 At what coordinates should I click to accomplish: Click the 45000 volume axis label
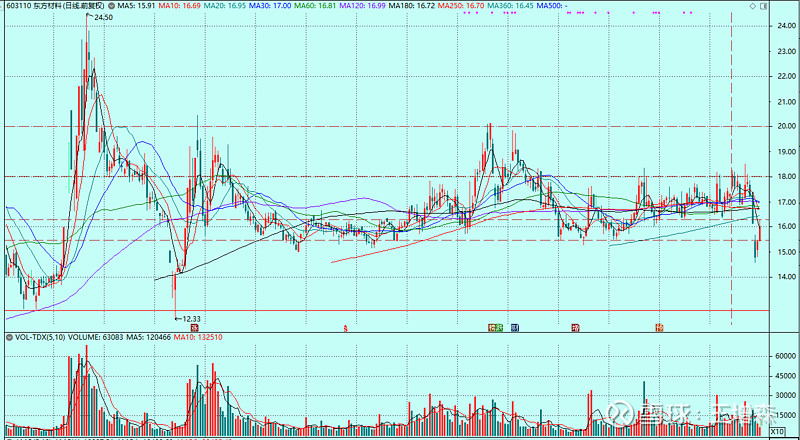point(786,377)
